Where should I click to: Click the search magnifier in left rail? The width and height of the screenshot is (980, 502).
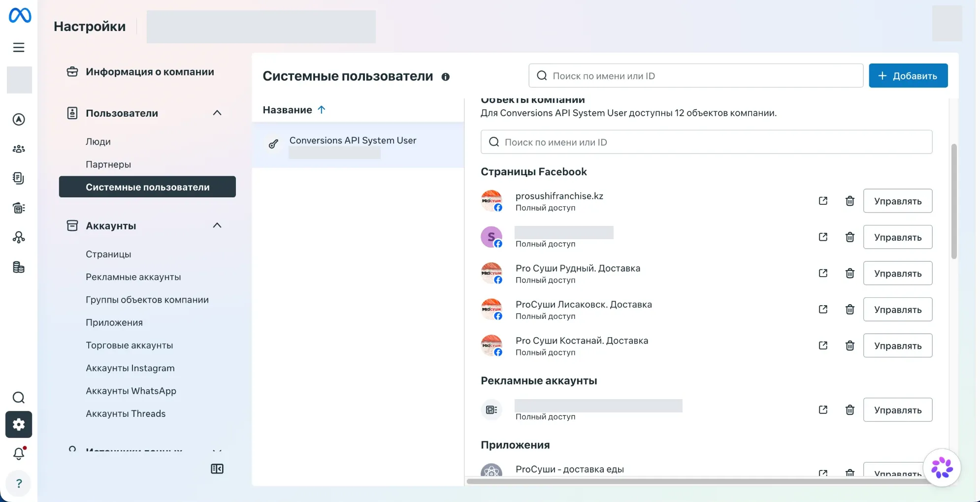pos(19,398)
